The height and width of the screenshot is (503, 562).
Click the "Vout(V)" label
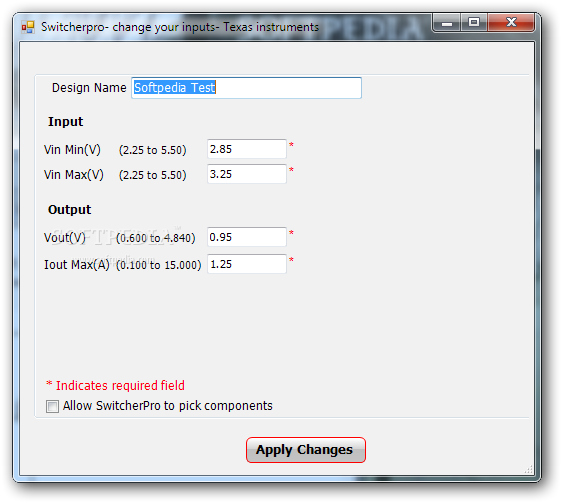(x=65, y=238)
